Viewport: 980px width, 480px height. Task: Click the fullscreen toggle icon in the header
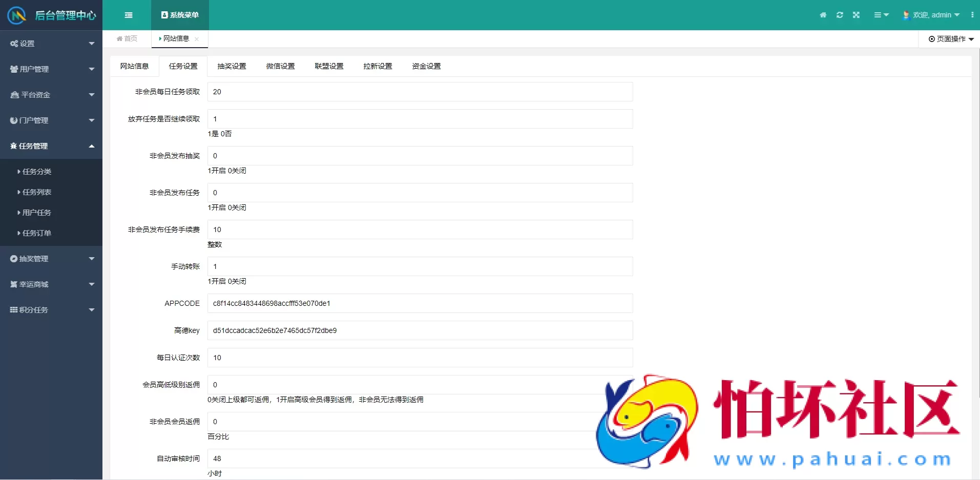click(856, 15)
